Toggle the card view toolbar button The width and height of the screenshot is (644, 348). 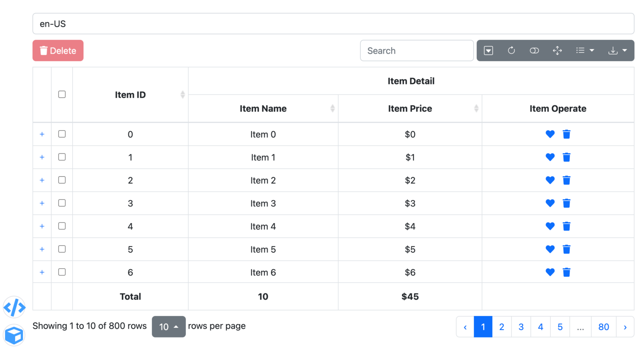coord(534,50)
